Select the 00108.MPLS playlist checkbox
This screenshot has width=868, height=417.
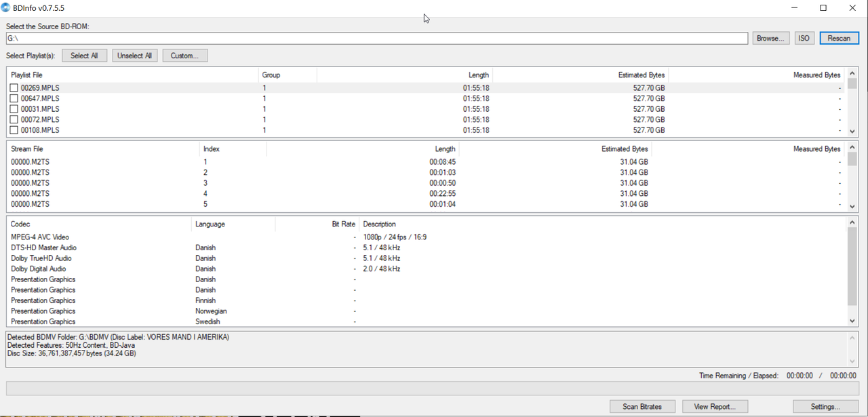click(14, 130)
